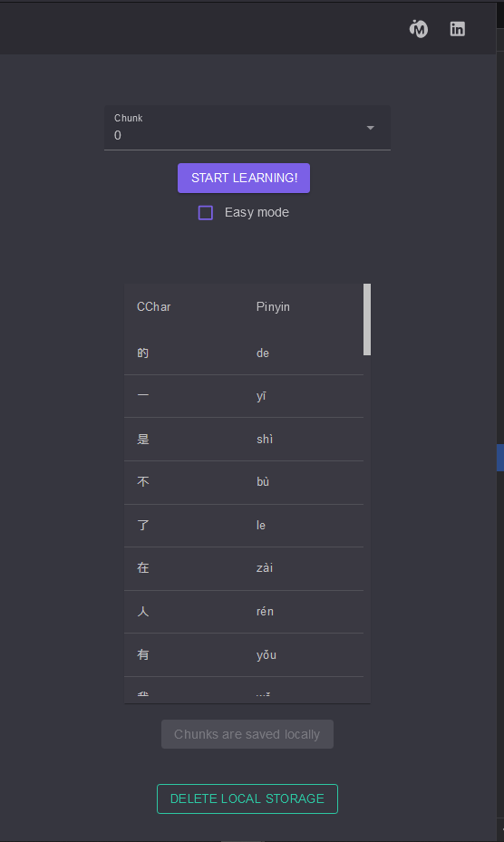Viewport: 504px width, 842px height.
Task: Select the row with pinyin yī
Action: pyautogui.click(x=244, y=396)
